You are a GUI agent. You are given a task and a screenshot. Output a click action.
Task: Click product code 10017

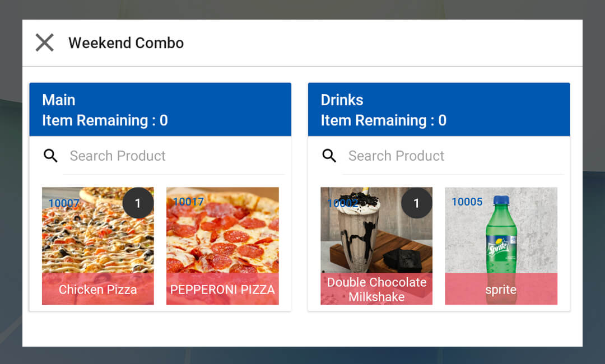188,202
